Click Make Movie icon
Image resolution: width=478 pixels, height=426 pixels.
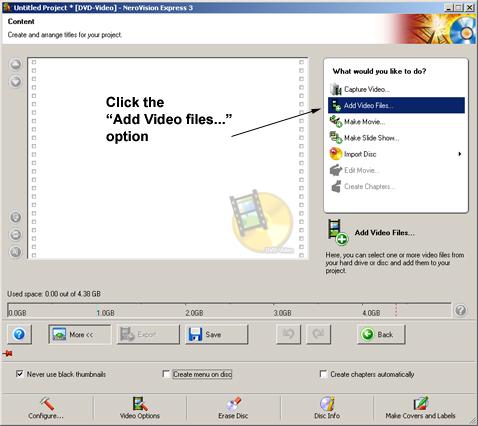click(x=336, y=121)
